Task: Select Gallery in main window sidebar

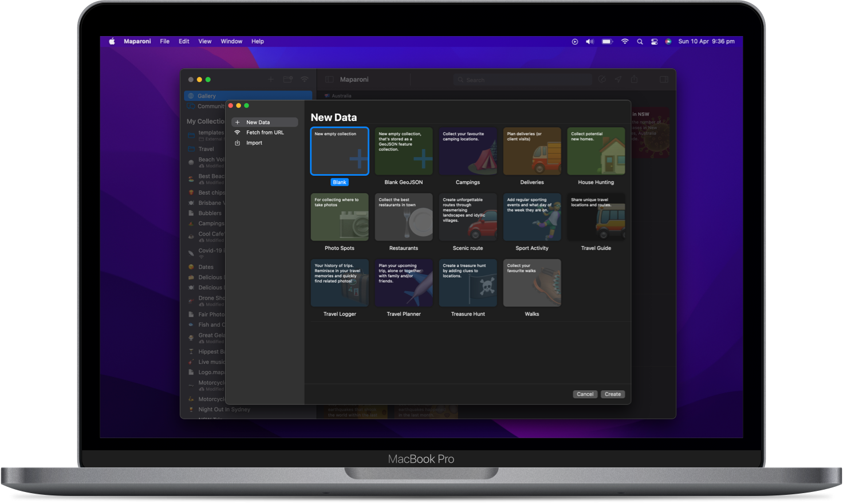Action: [x=249, y=96]
